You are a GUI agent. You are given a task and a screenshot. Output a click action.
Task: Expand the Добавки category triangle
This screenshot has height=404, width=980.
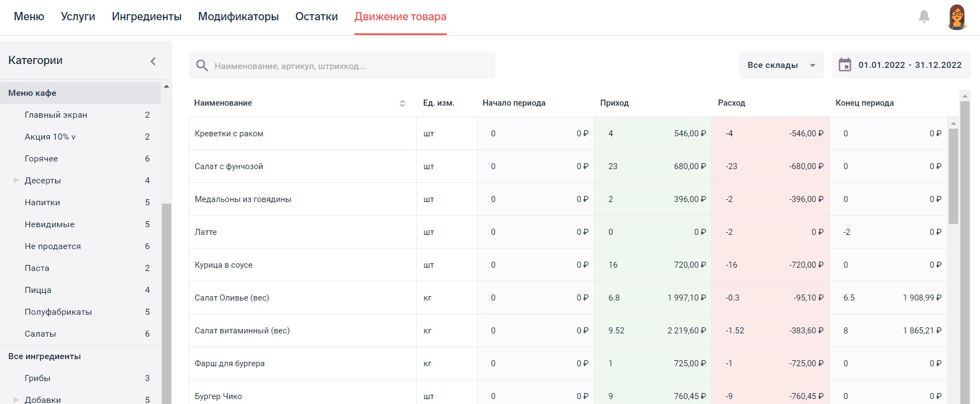click(16, 400)
